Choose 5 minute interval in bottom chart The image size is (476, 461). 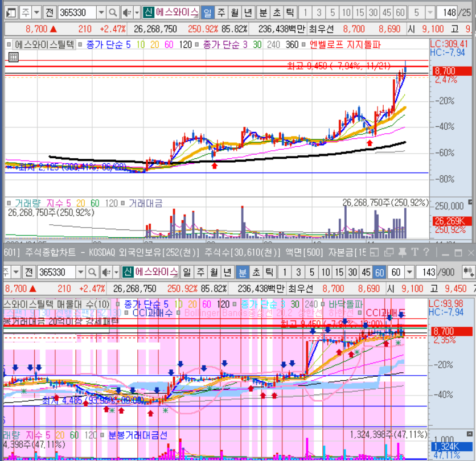coord(312,272)
